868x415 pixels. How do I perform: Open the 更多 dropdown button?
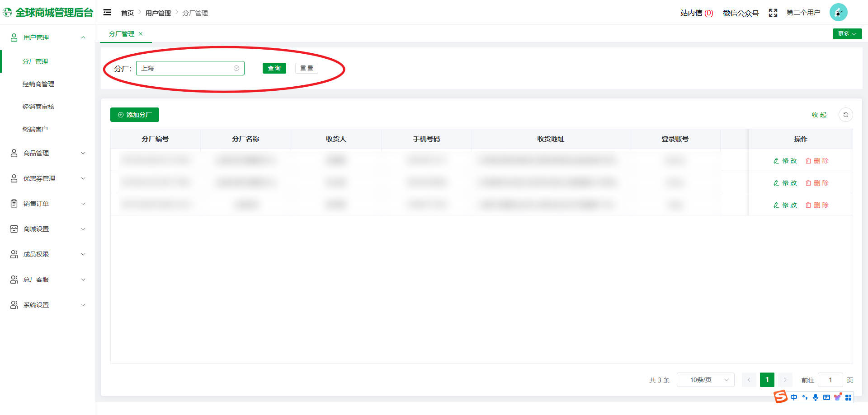847,34
